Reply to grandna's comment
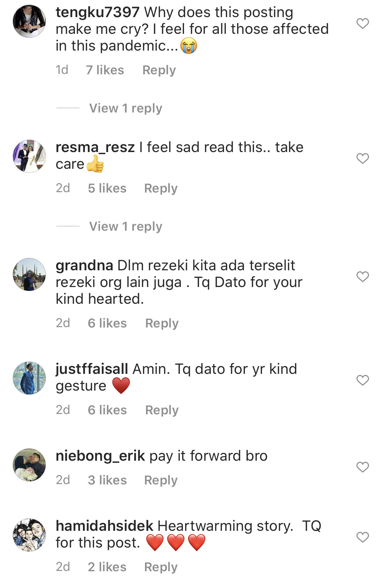This screenshot has width=392, height=588. (162, 323)
